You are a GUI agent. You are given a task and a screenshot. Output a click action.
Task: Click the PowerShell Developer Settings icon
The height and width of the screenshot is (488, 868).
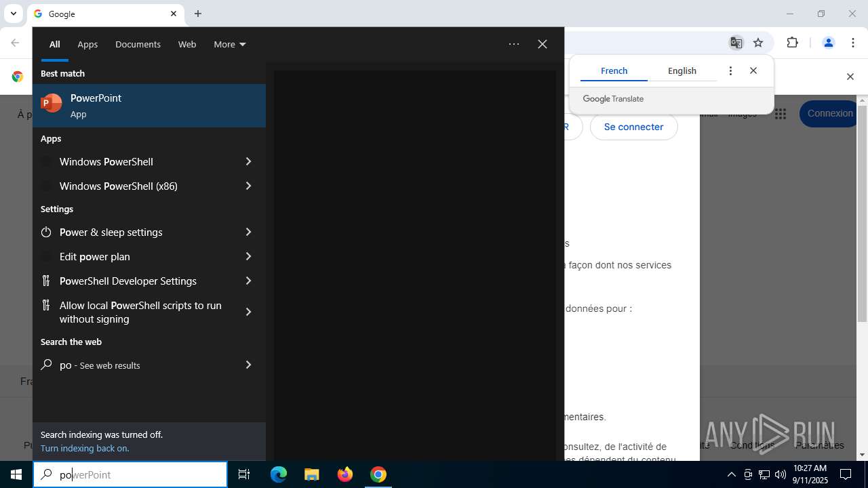coord(46,281)
